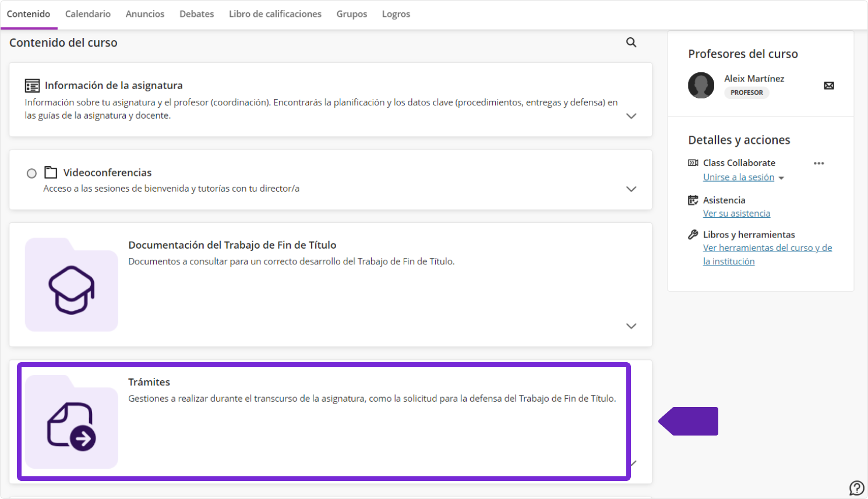This screenshot has width=868, height=499.
Task: Expand the Información de la asignatura section
Action: pos(631,116)
